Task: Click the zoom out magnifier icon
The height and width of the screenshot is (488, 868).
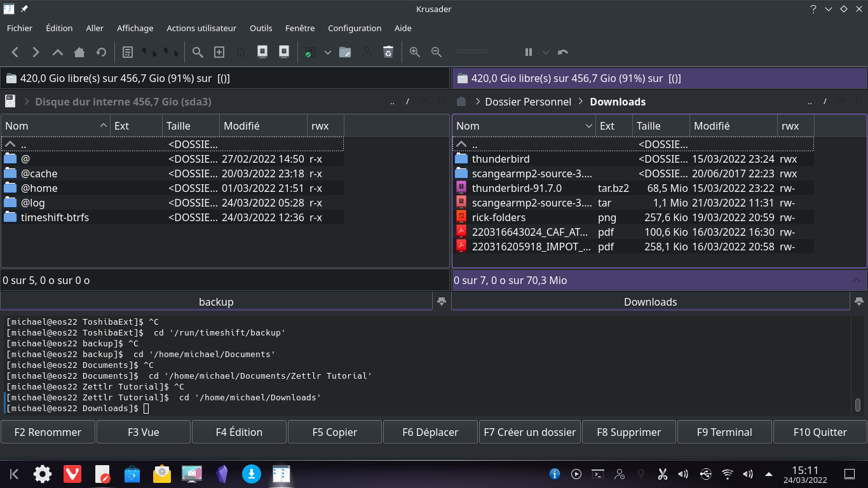Action: (x=437, y=52)
